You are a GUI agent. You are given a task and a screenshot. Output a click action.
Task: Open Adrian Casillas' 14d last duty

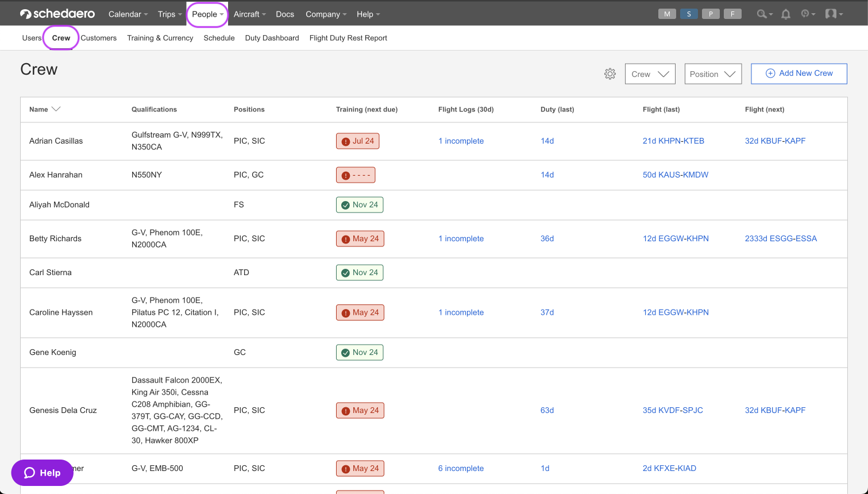[547, 141]
